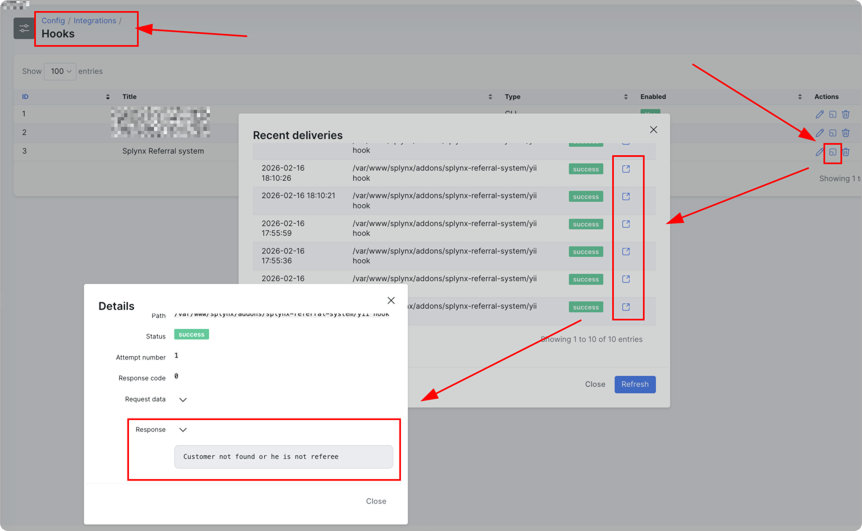
Task: Open details for the 17:55:36 delivery
Action: [626, 252]
